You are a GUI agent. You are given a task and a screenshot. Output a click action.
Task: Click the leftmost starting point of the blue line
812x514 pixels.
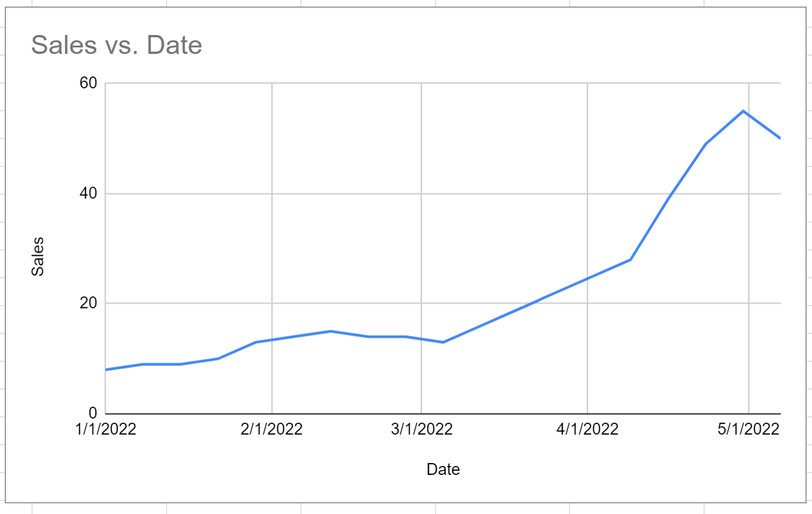point(106,370)
